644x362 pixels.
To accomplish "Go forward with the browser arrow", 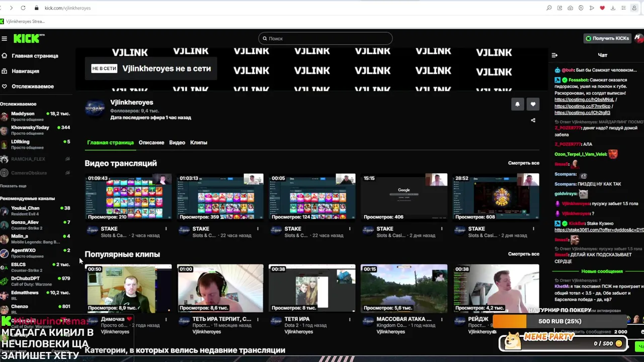I will (11, 8).
